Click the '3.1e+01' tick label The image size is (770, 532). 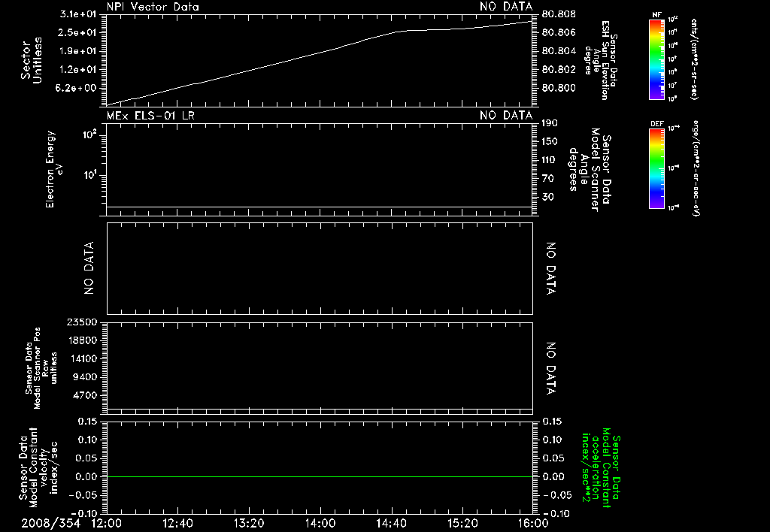click(78, 14)
